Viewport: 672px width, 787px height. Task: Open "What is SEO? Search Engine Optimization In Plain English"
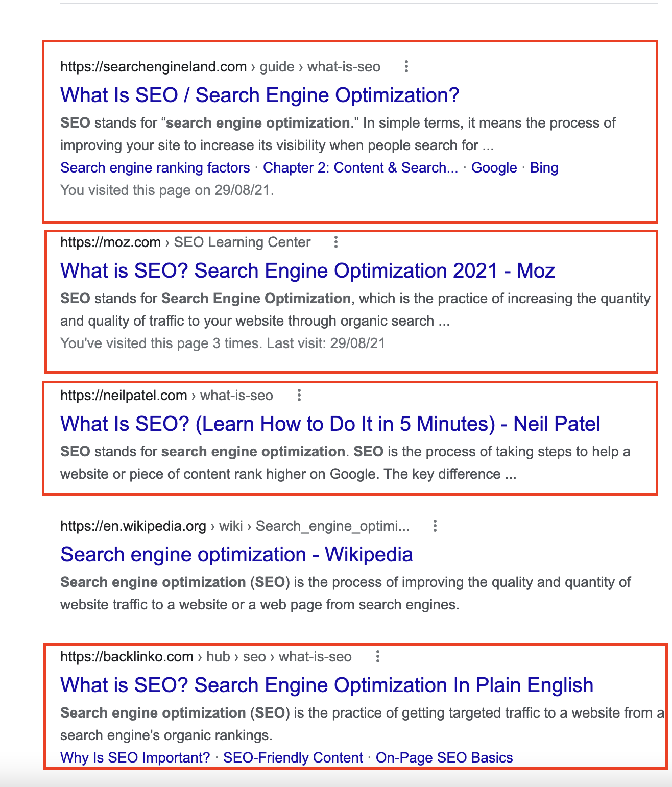point(327,685)
